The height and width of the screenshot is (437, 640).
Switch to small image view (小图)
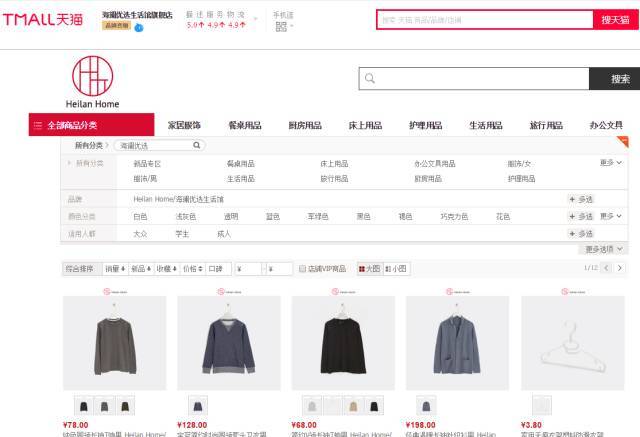pyautogui.click(x=396, y=268)
